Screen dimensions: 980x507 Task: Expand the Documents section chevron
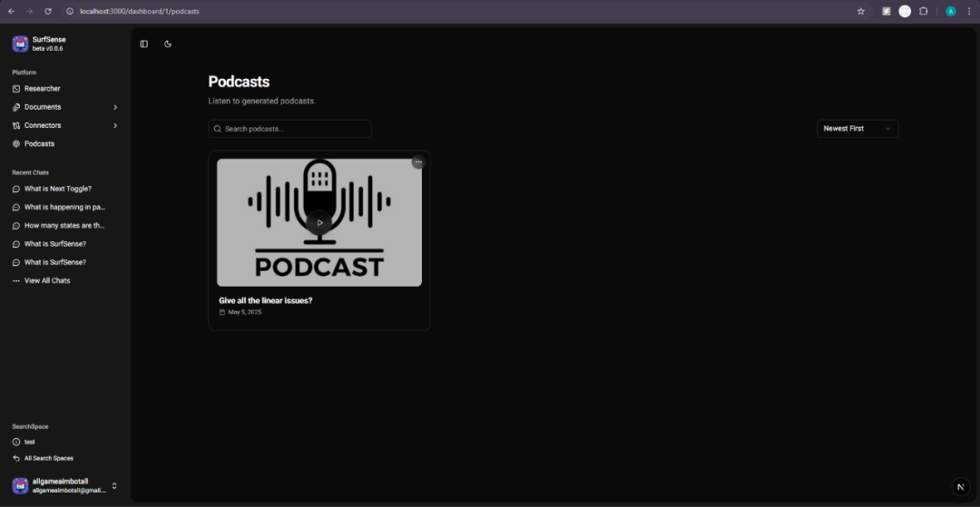pos(115,107)
